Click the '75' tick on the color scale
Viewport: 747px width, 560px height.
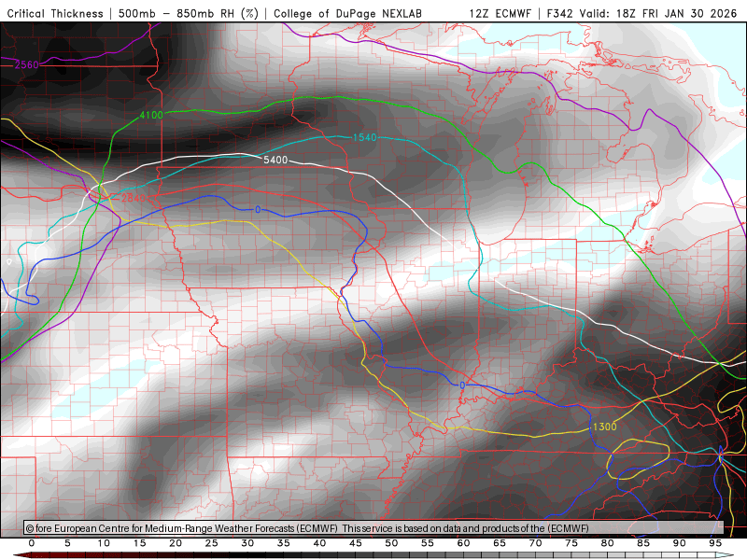571,543
